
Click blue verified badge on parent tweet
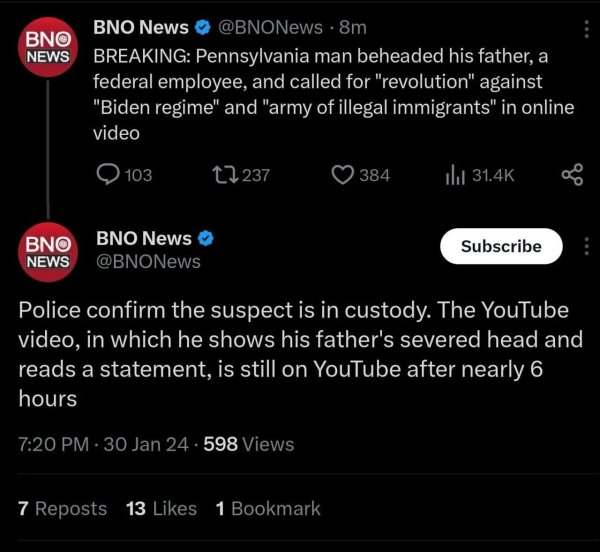[203, 28]
